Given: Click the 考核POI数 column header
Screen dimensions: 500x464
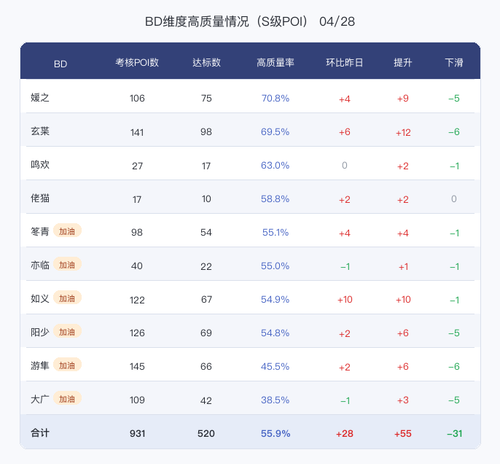Looking at the screenshot, I should pyautogui.click(x=137, y=62).
